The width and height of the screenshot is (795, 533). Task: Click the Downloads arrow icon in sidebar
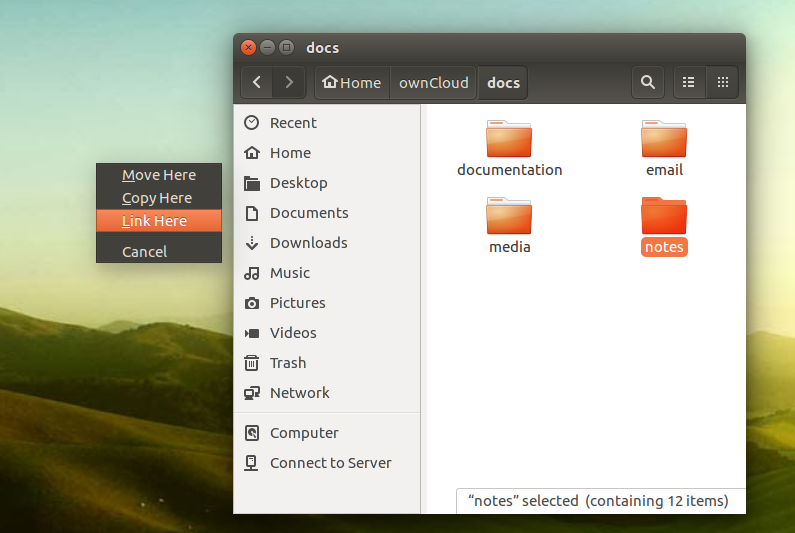(x=251, y=243)
